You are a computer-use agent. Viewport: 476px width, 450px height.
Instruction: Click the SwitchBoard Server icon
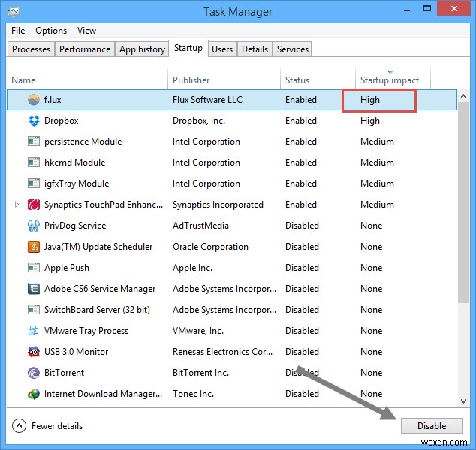(x=33, y=310)
